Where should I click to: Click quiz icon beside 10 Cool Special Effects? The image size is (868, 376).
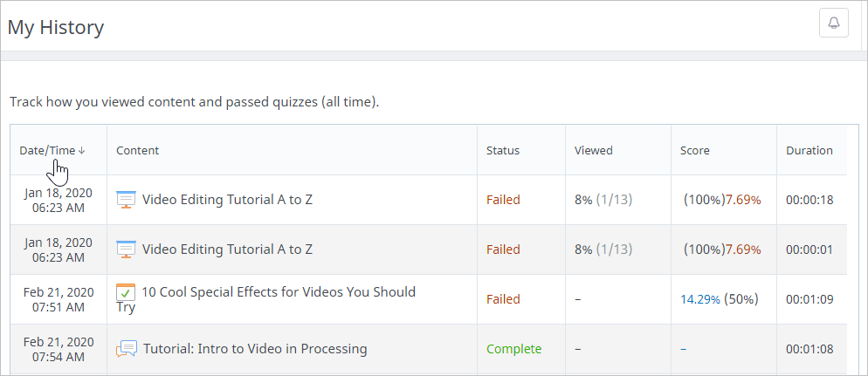pos(126,293)
